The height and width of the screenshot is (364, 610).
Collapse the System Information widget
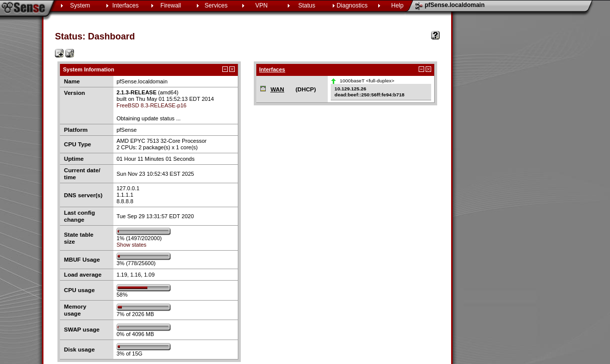(x=225, y=69)
